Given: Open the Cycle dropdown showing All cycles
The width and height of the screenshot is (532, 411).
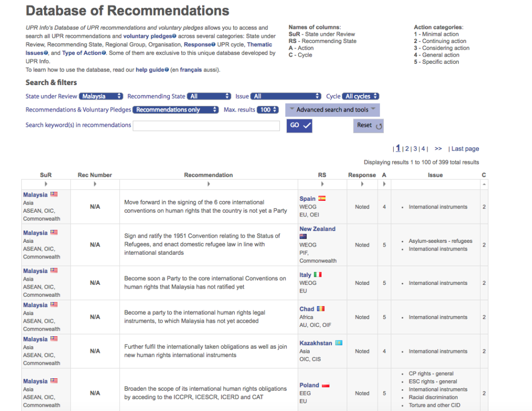Looking at the screenshot, I should coord(361,96).
